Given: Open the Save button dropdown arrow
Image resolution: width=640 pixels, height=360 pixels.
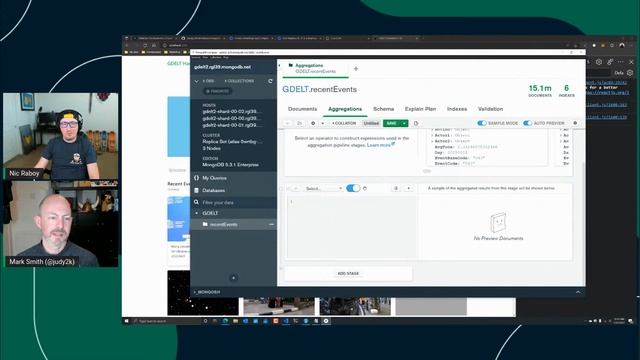Looking at the screenshot, I should tap(404, 123).
